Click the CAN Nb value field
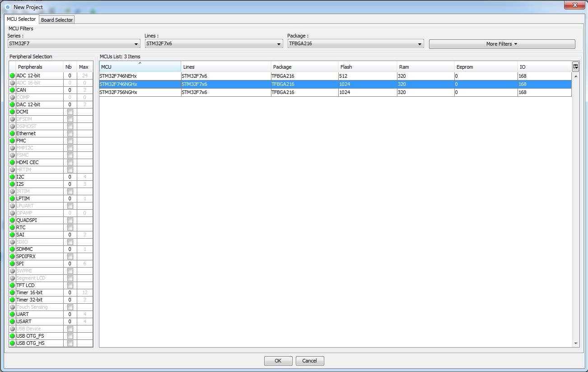The image size is (588, 372). coord(70,90)
